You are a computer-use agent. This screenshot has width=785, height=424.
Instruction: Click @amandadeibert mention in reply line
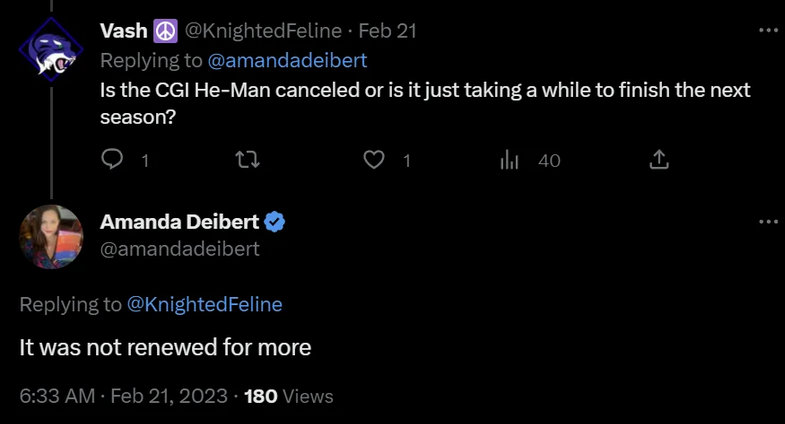[x=286, y=60]
